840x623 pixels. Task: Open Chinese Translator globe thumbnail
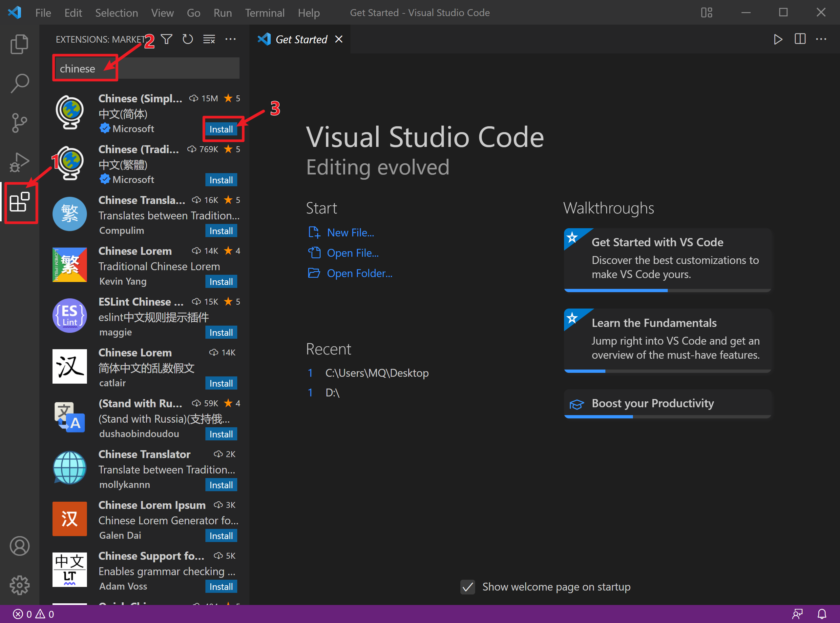pyautogui.click(x=70, y=468)
